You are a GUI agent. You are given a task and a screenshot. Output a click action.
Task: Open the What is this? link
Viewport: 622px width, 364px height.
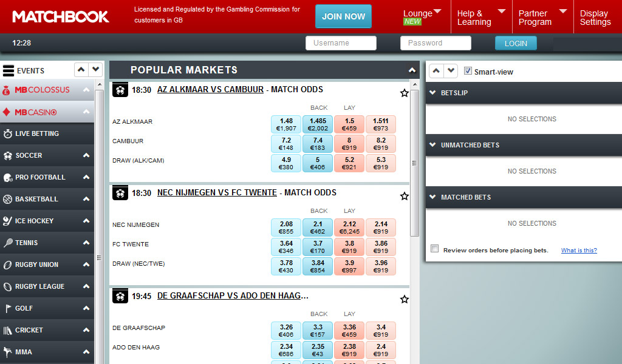tap(579, 250)
